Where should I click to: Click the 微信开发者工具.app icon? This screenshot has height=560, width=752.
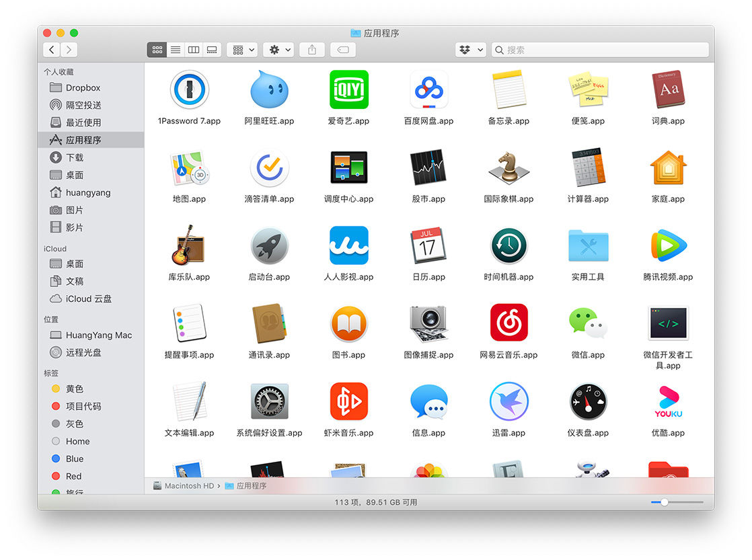point(668,323)
